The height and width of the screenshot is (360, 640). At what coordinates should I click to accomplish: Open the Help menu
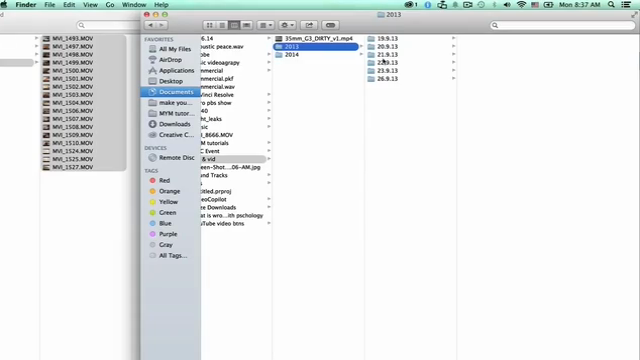pos(161,5)
